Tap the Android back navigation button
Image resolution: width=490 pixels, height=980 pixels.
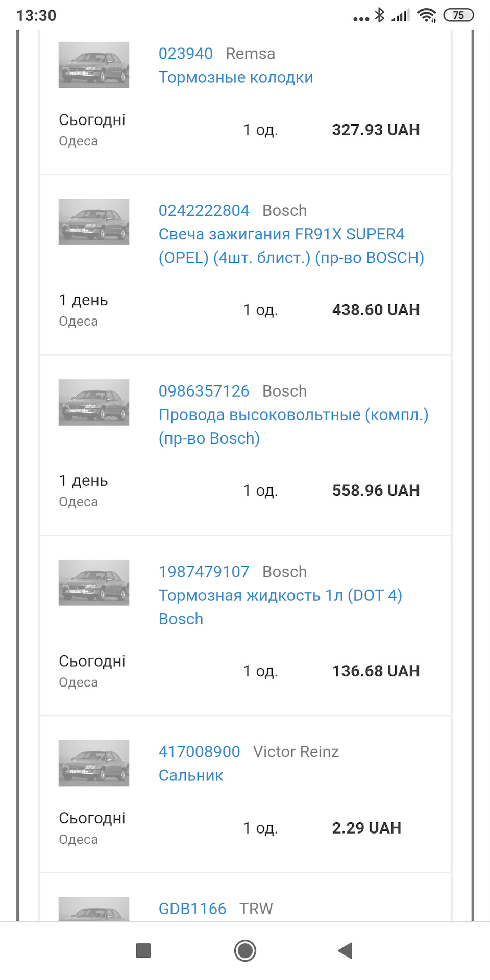[346, 950]
